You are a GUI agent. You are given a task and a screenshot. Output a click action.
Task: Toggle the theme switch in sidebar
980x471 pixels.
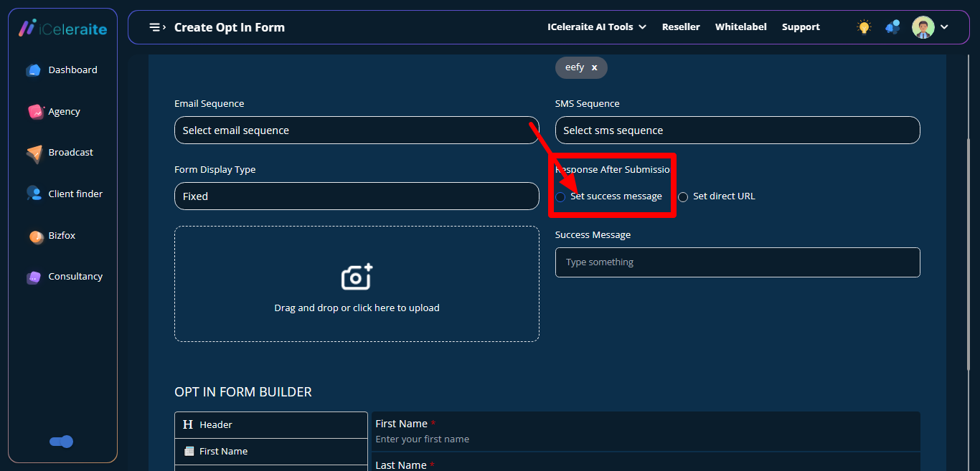click(x=62, y=442)
